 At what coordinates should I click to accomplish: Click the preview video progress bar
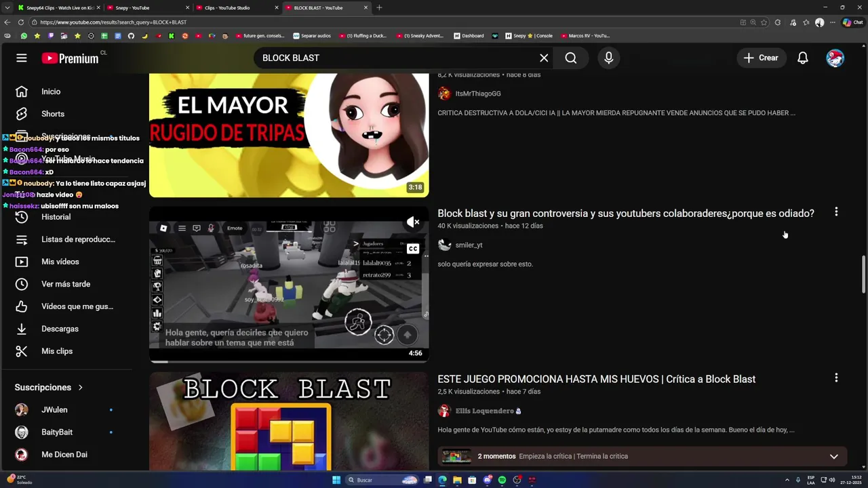[x=289, y=361]
